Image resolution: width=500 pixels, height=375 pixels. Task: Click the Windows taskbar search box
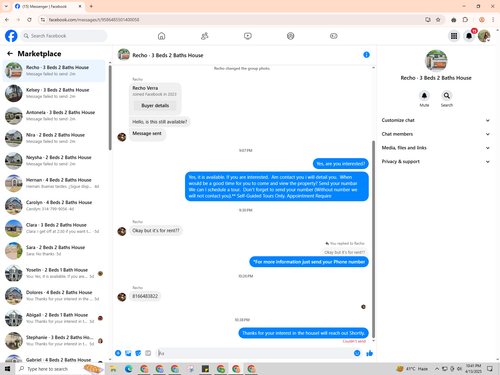pyautogui.click(x=60, y=369)
